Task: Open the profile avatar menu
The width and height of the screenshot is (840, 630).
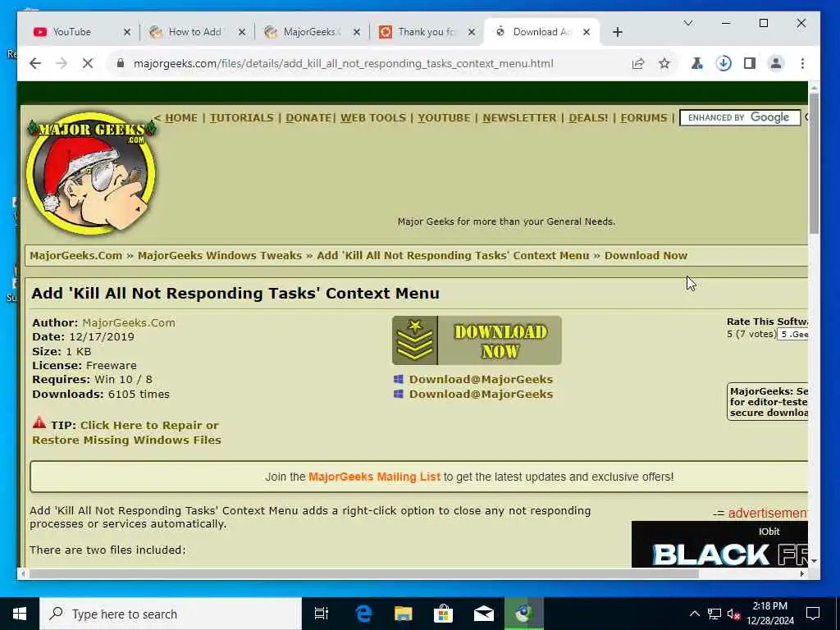Action: (x=775, y=64)
